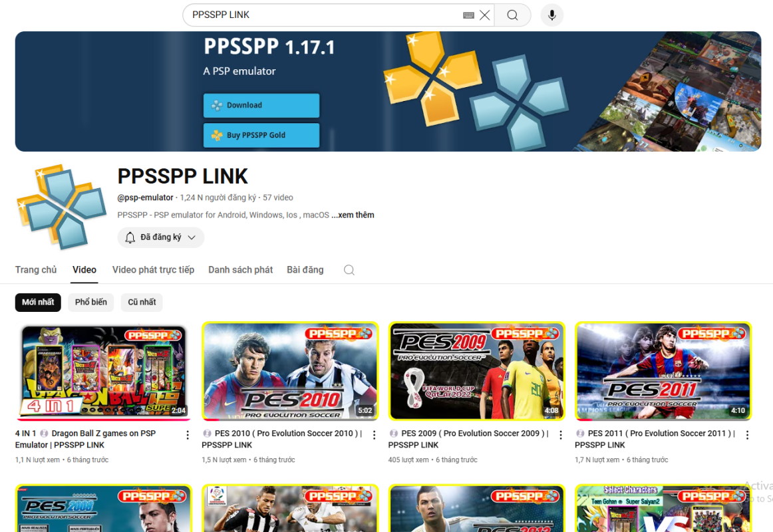
Task: Click the channel search magnifier icon
Action: pos(349,270)
